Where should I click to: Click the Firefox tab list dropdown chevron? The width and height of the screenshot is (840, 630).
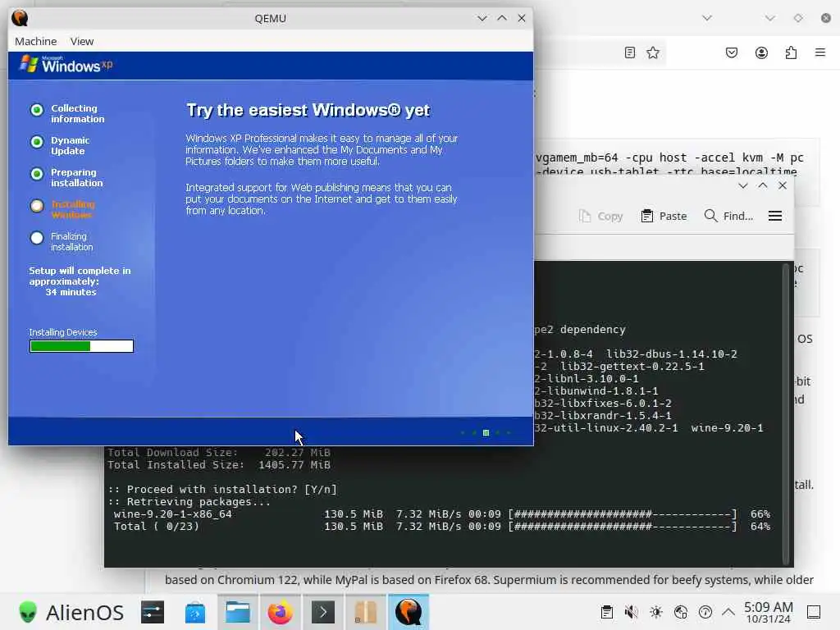click(x=707, y=18)
